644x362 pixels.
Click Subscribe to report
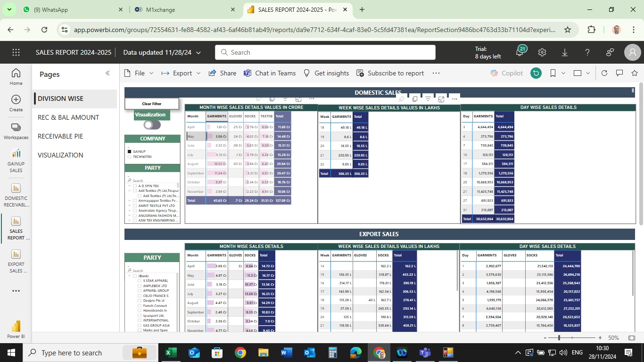tap(390, 73)
